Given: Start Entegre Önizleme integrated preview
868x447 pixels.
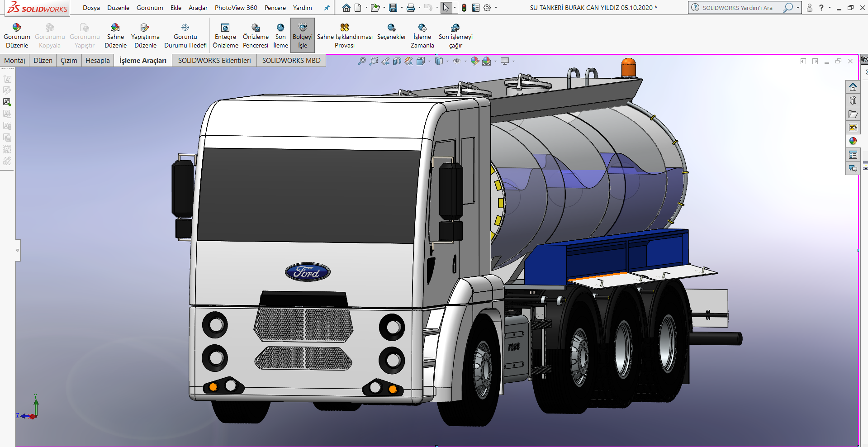Looking at the screenshot, I should click(x=225, y=36).
